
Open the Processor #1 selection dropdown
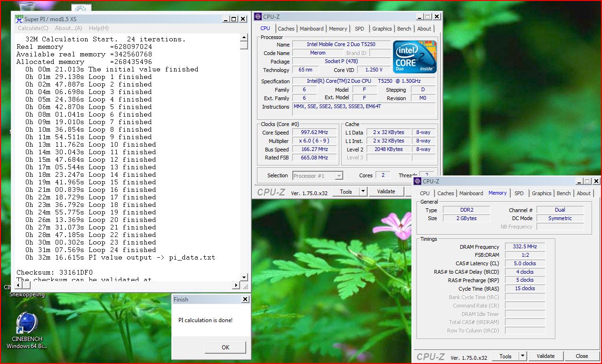coord(317,176)
